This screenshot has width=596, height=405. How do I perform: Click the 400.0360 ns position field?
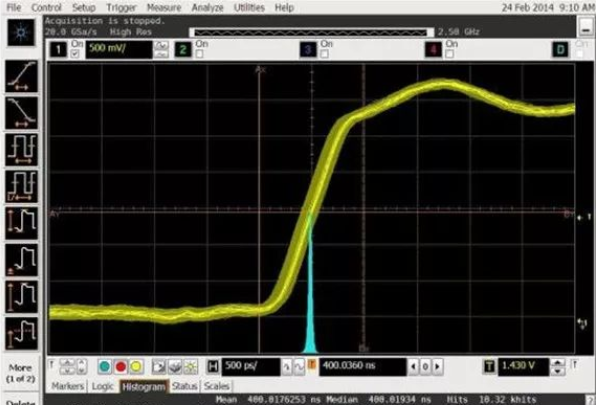tap(363, 367)
